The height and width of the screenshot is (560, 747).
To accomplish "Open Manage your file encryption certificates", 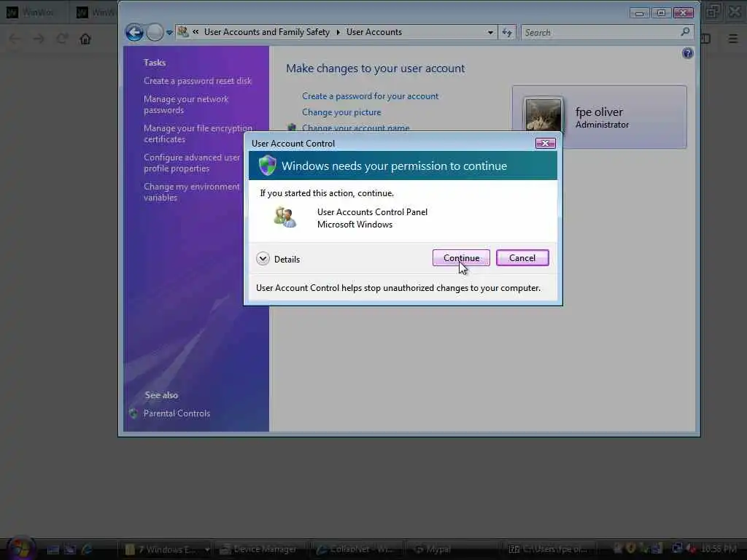I will (198, 133).
